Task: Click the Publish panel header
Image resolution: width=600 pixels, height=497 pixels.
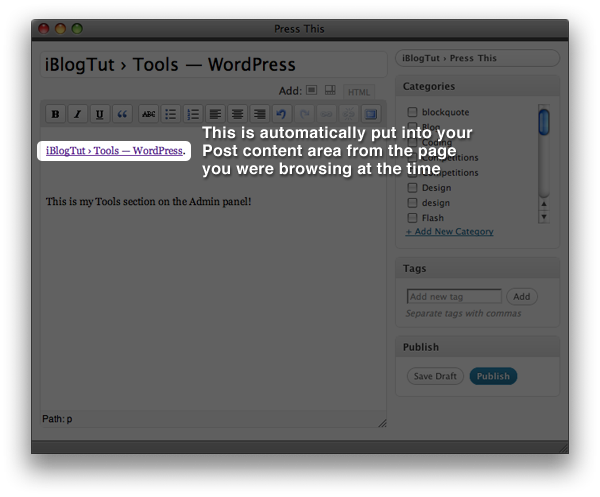Action: (478, 347)
